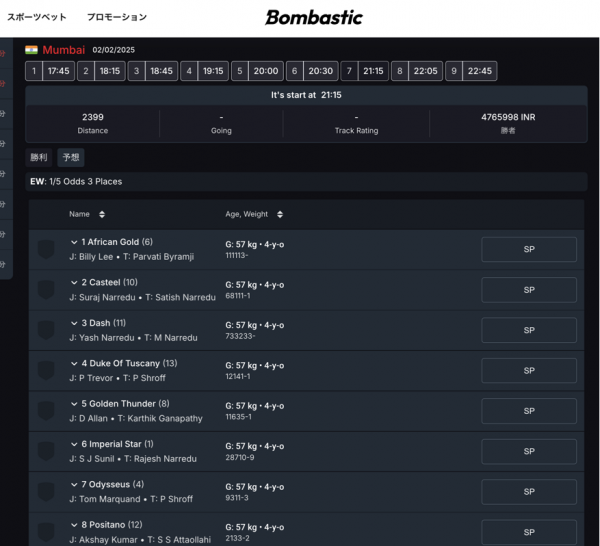Click the SP odds button for Casteel
The image size is (600, 546).
529,290
